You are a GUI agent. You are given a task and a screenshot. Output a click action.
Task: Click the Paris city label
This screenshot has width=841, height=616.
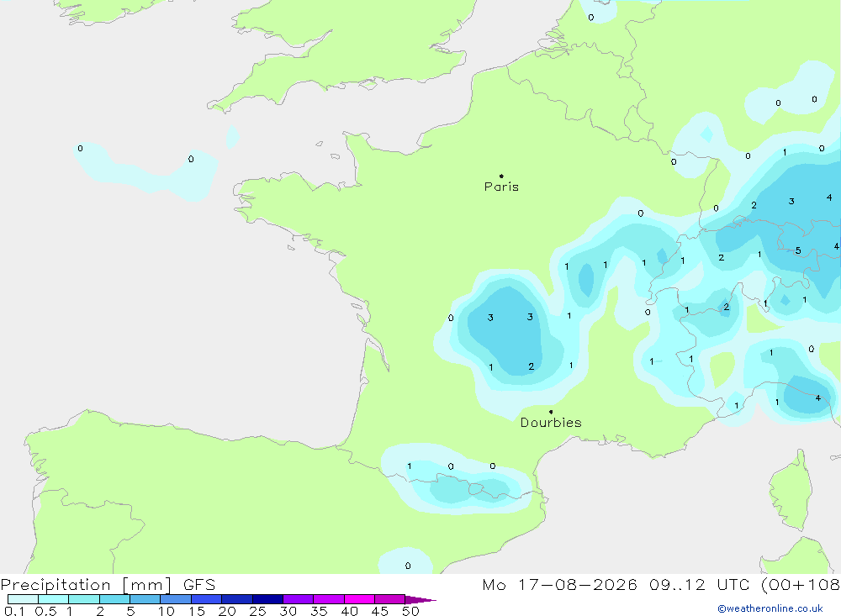(501, 187)
